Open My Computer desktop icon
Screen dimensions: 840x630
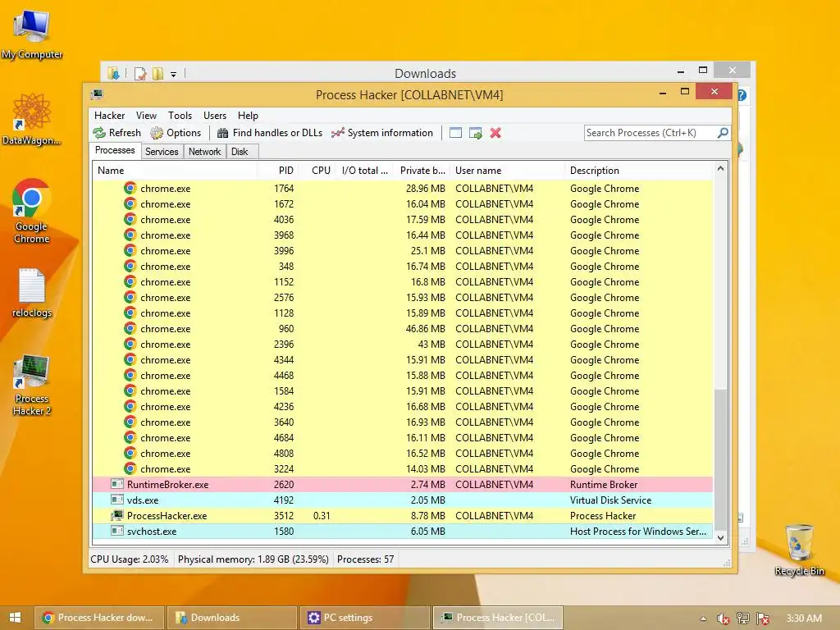[x=32, y=33]
